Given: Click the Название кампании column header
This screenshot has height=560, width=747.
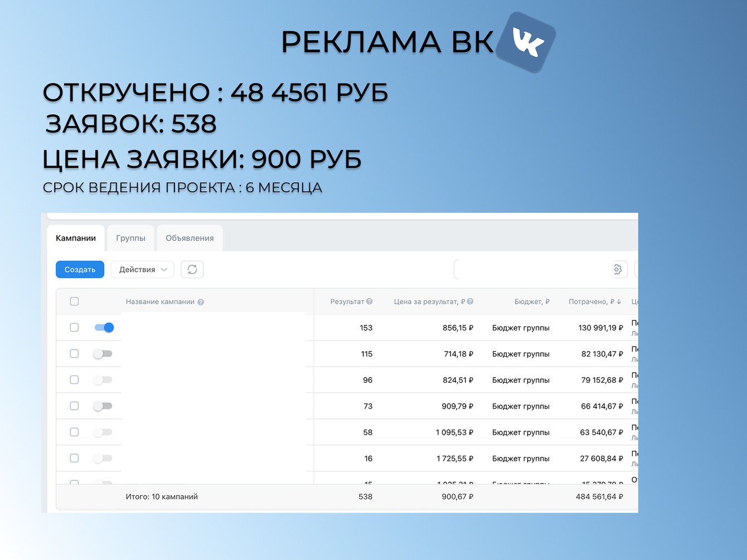Looking at the screenshot, I should (x=160, y=301).
